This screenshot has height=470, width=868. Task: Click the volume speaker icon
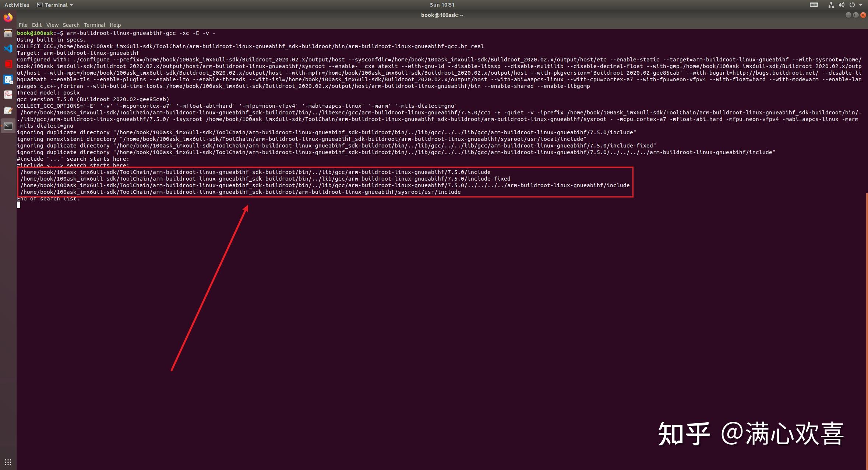[841, 5]
